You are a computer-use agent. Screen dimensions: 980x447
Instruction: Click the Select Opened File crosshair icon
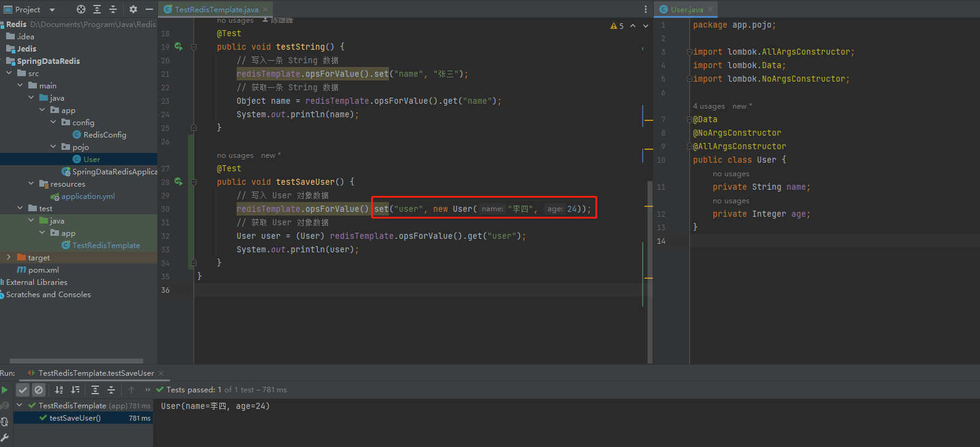coord(81,9)
